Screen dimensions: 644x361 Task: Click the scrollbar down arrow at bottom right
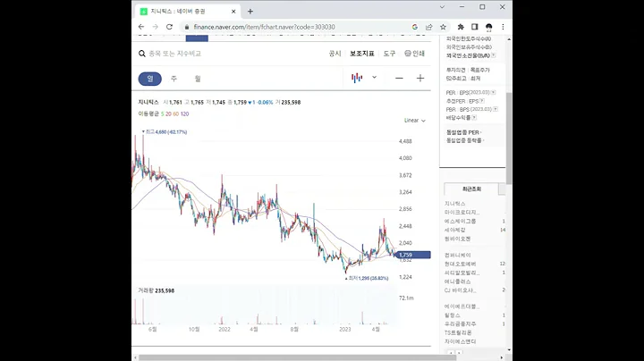(509, 349)
